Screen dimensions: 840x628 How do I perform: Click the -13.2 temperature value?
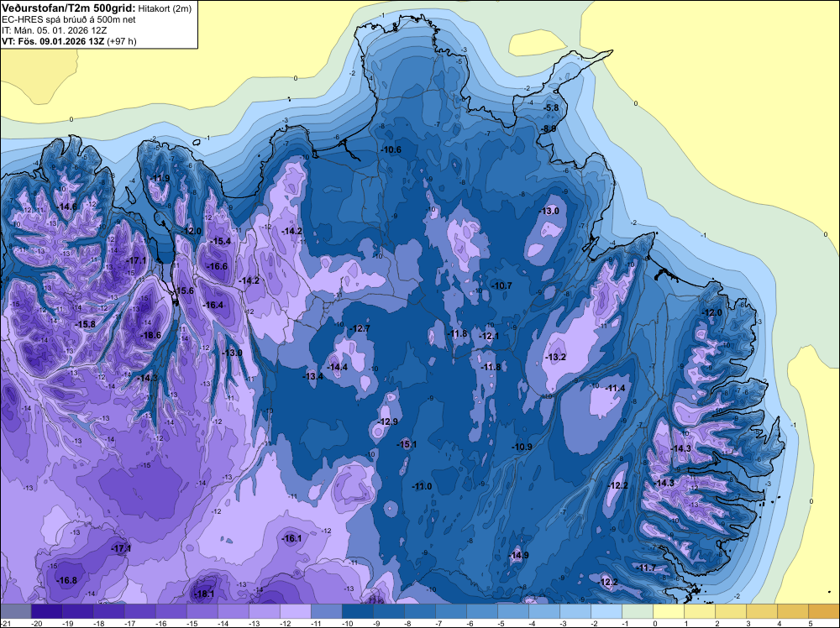555,357
